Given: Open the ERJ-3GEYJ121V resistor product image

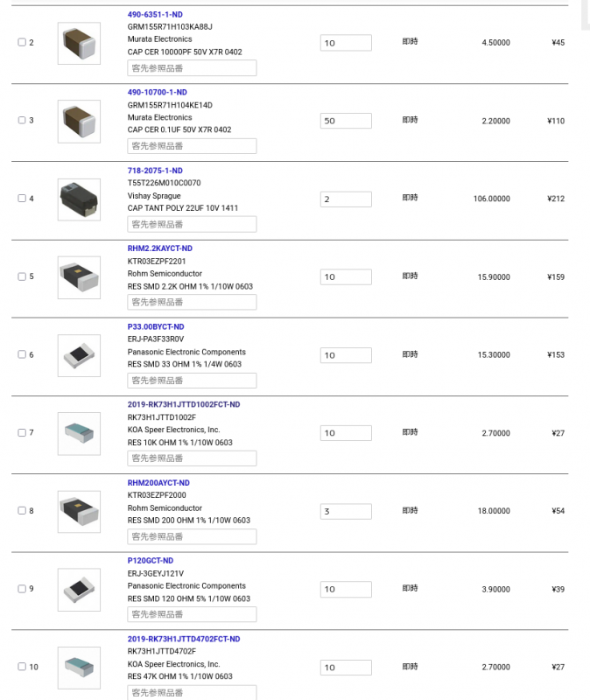Looking at the screenshot, I should coord(79,589).
